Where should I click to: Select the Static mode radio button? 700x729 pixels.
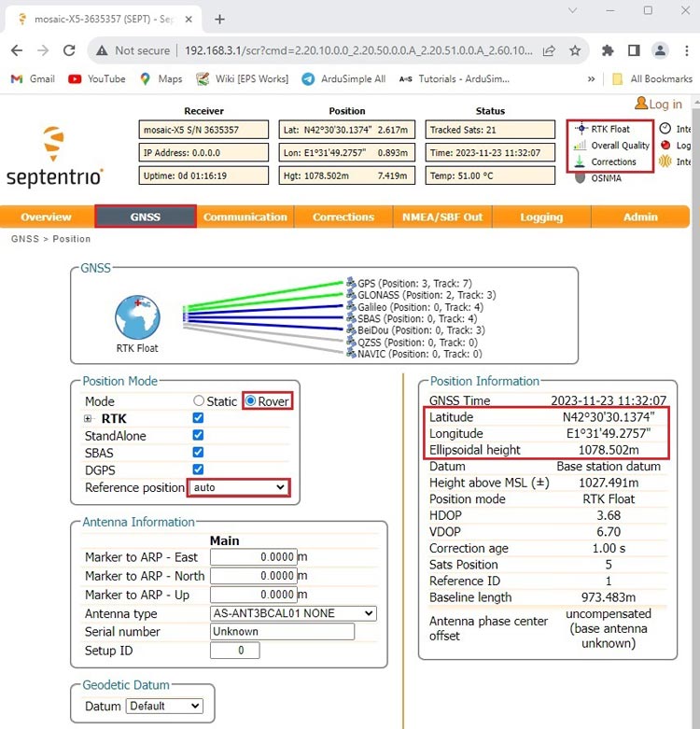199,400
